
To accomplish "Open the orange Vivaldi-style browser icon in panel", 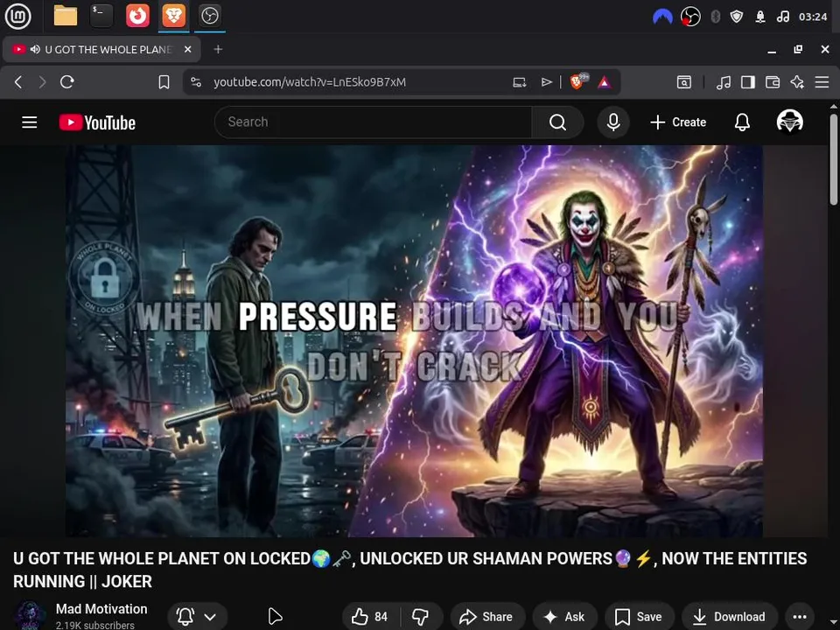I will tap(137, 16).
